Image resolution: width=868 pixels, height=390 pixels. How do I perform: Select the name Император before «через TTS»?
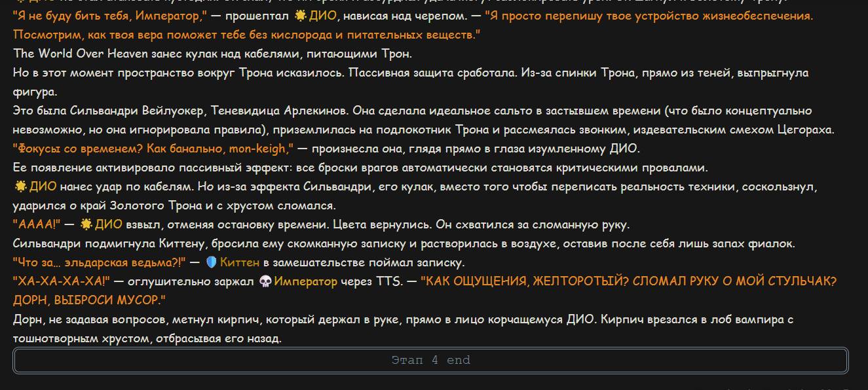pyautogui.click(x=305, y=282)
